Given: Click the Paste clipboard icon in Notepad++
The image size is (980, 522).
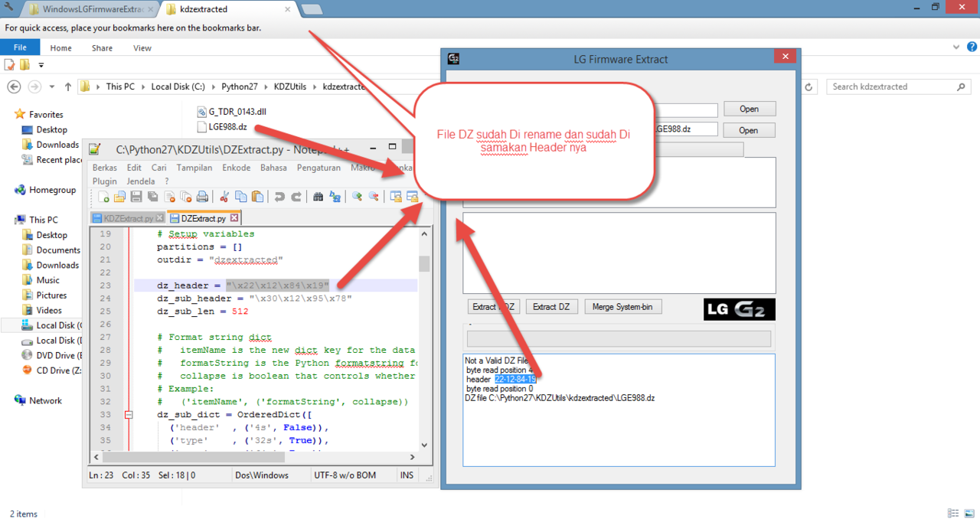Looking at the screenshot, I should (x=257, y=197).
